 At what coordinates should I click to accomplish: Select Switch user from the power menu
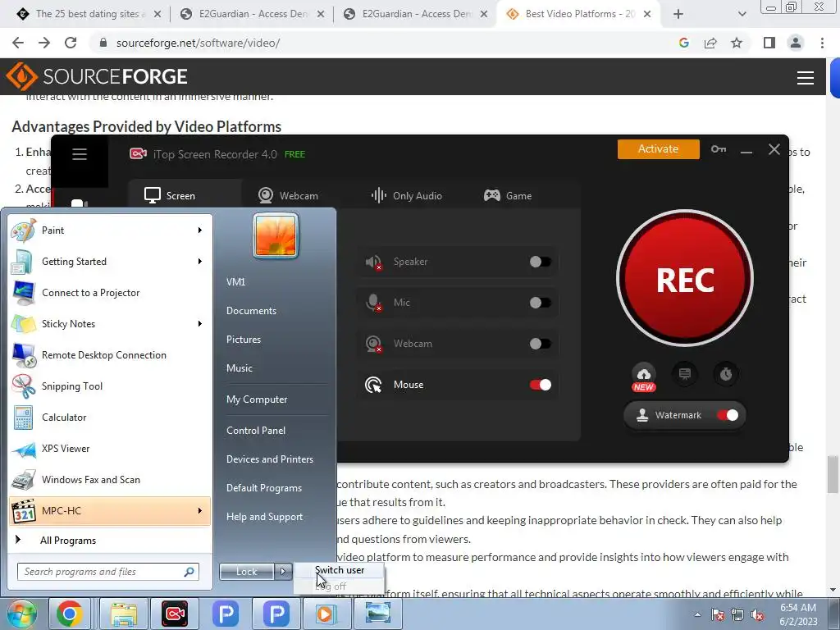[339, 570]
